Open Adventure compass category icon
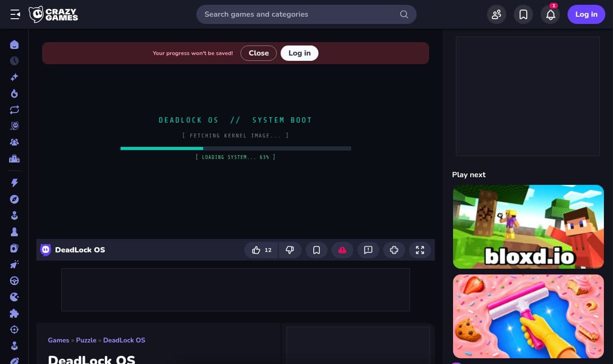 point(14,199)
